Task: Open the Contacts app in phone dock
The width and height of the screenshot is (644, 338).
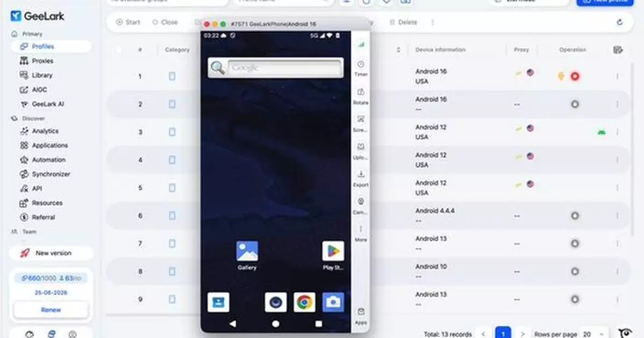Action: [x=218, y=303]
